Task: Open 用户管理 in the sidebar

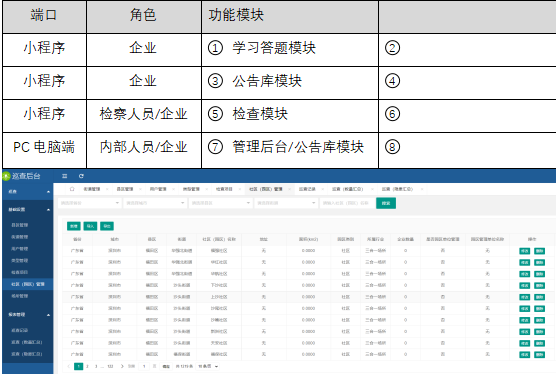Action: (x=20, y=249)
